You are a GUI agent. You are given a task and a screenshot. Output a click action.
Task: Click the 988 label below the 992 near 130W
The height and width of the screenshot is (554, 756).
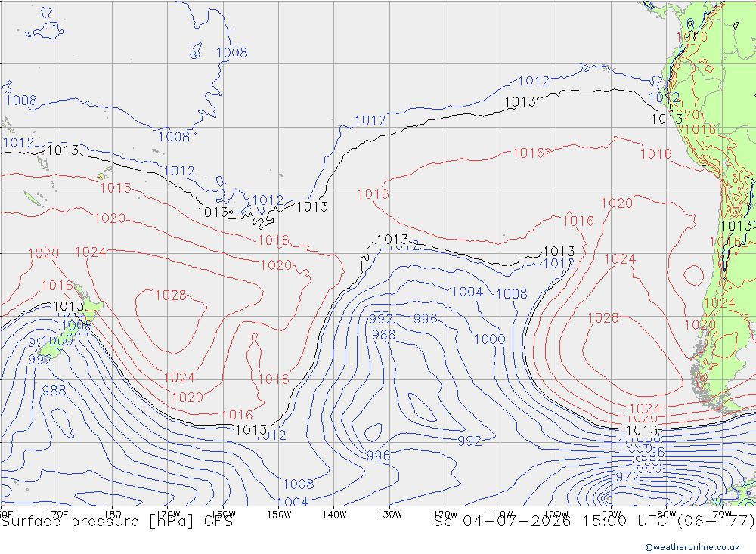[384, 334]
